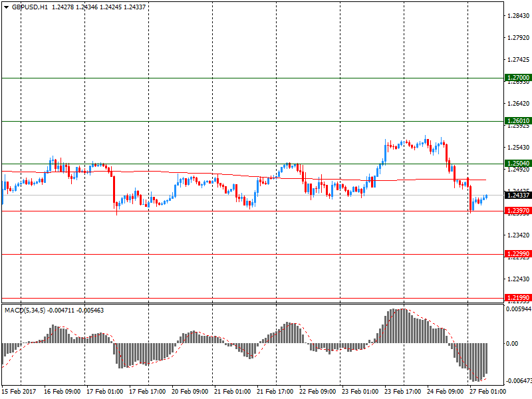Image resolution: width=532 pixels, height=399 pixels.
Task: Select the 1.26010 green level price label
Action: click(x=518, y=121)
